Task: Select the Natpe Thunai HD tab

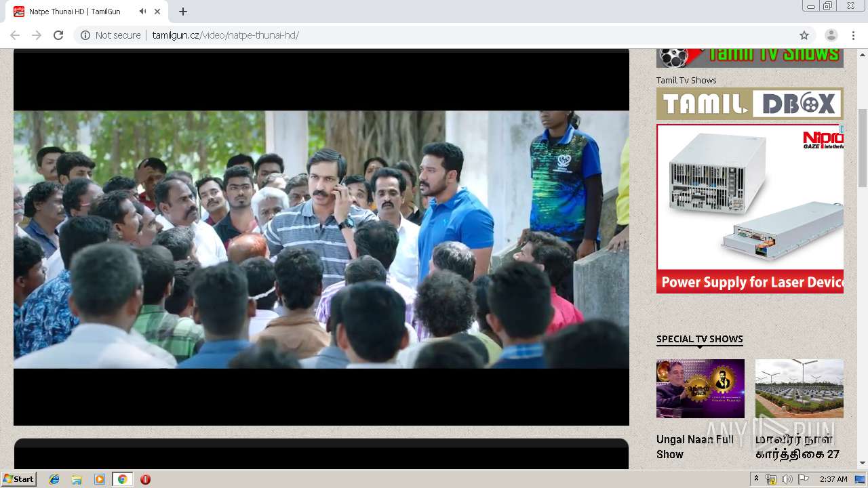Action: point(88,12)
